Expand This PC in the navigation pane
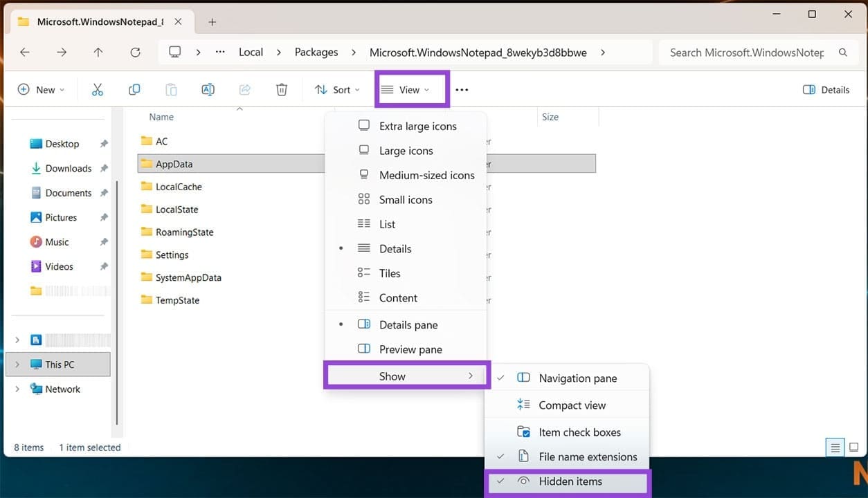This screenshot has width=868, height=498. [17, 364]
